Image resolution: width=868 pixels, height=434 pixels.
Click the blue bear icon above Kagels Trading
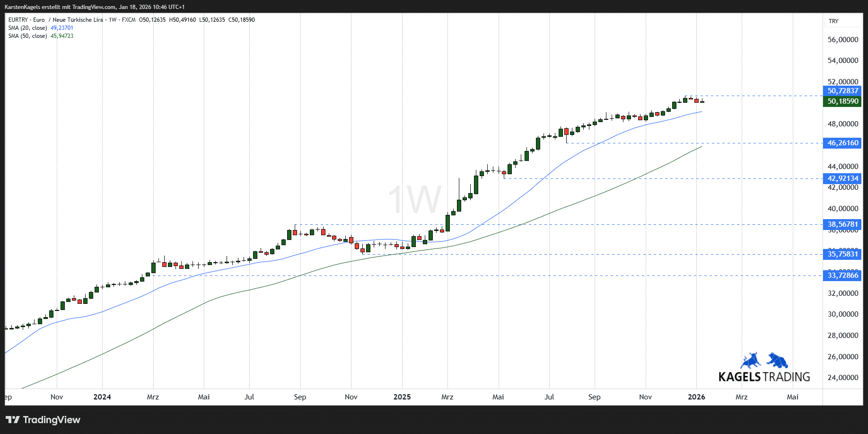pos(777,361)
